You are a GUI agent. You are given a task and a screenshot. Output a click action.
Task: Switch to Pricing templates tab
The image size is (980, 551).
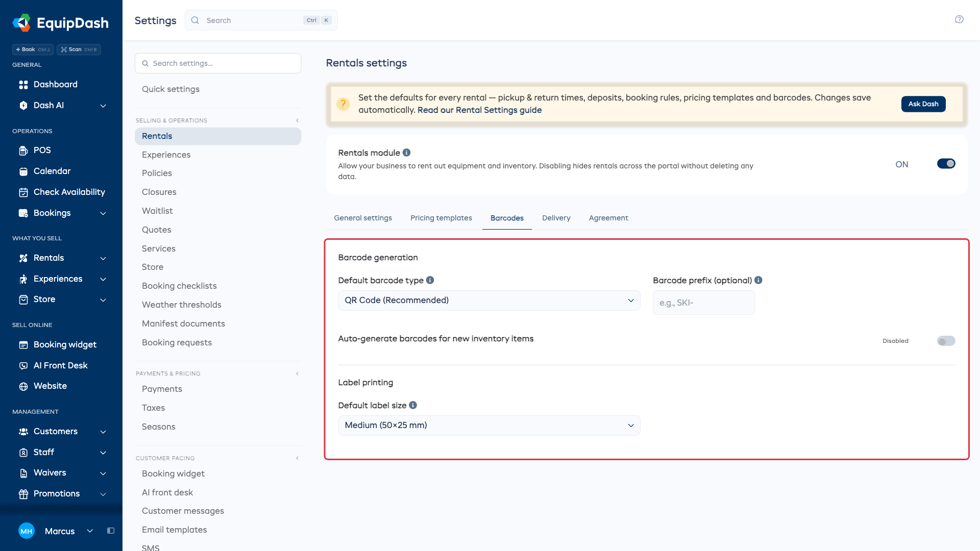(441, 218)
